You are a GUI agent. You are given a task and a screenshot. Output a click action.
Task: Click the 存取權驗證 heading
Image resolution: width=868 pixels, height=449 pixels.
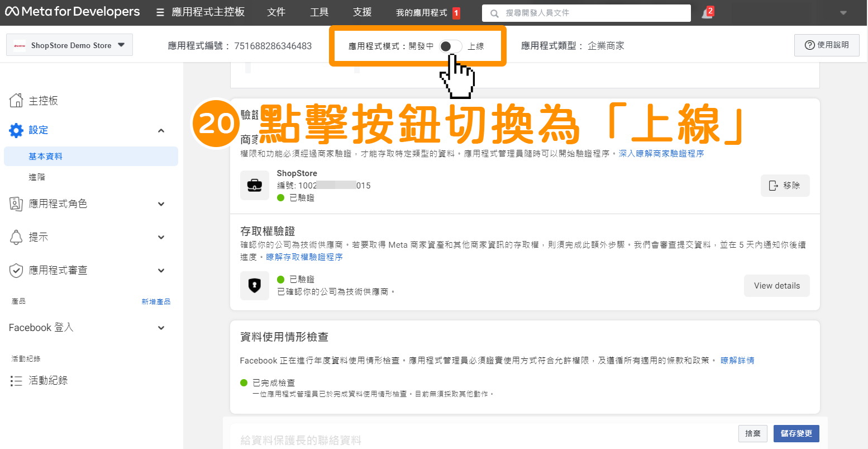click(268, 231)
